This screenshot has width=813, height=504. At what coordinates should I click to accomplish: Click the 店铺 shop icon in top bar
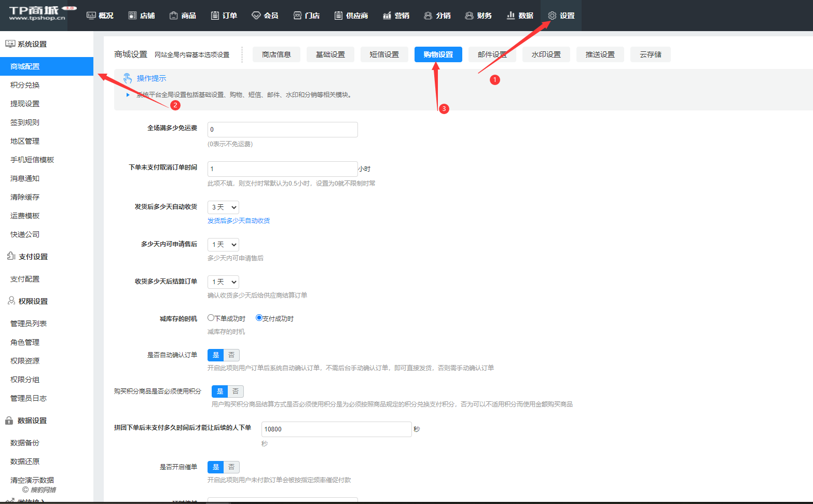(132, 16)
